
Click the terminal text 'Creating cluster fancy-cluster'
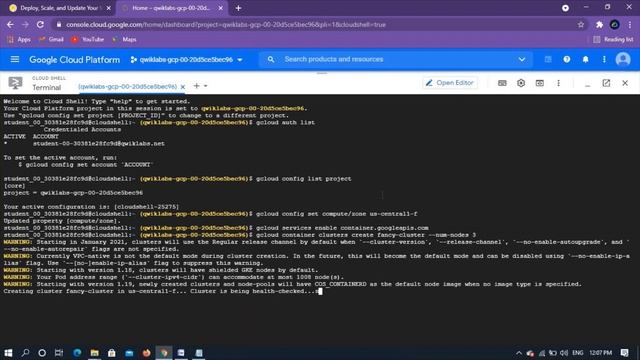click(x=58, y=291)
